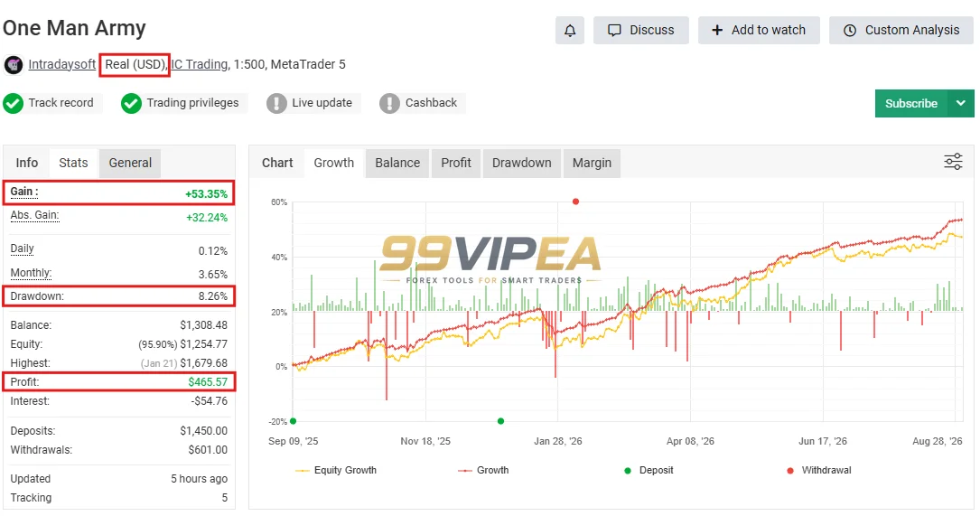Click the 8.26% drawdown value

tap(213, 296)
